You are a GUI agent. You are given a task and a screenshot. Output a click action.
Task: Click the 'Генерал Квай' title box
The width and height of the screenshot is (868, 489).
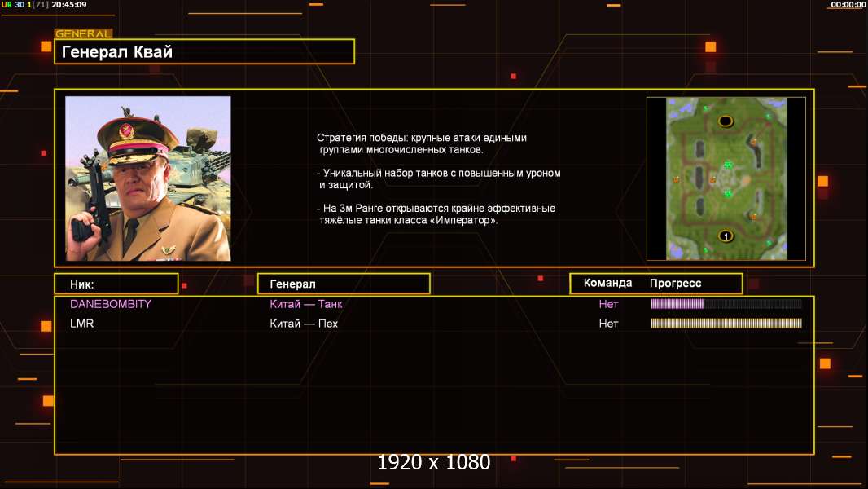click(204, 51)
